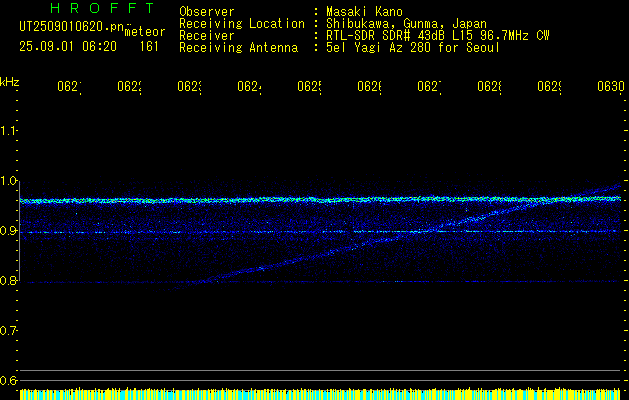629x400 pixels.
Task: Select the location Shibukawa, Gunma, Japan
Action: [x=406, y=24]
